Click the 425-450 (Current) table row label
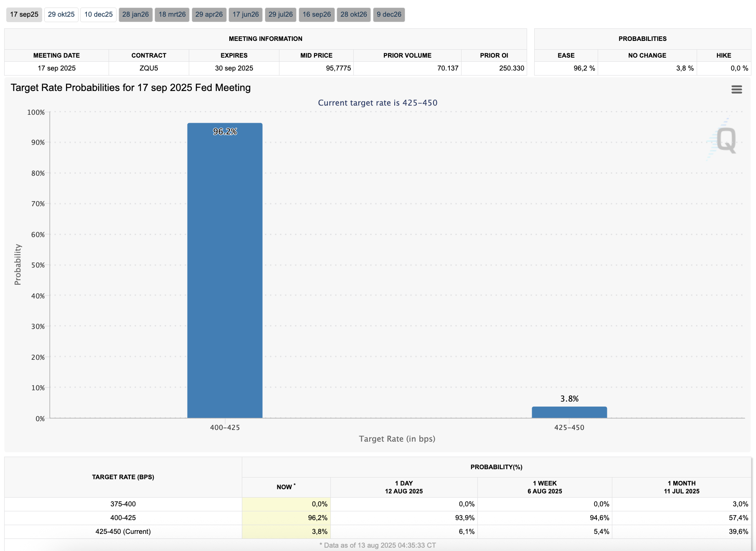 (123, 532)
